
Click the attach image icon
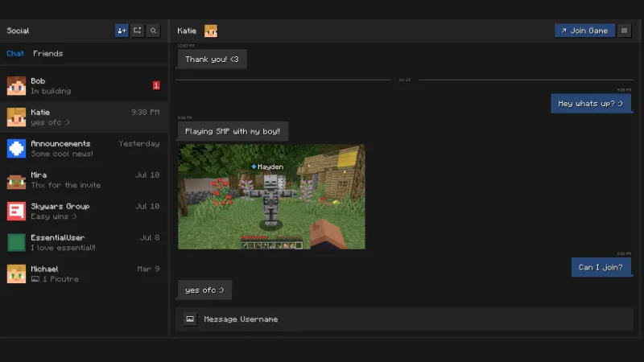click(x=190, y=319)
